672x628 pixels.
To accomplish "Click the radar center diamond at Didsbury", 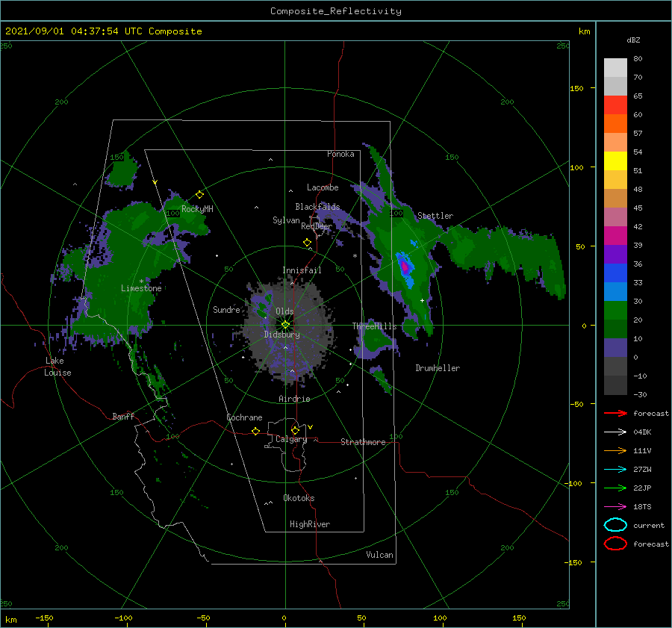I will pos(285,325).
